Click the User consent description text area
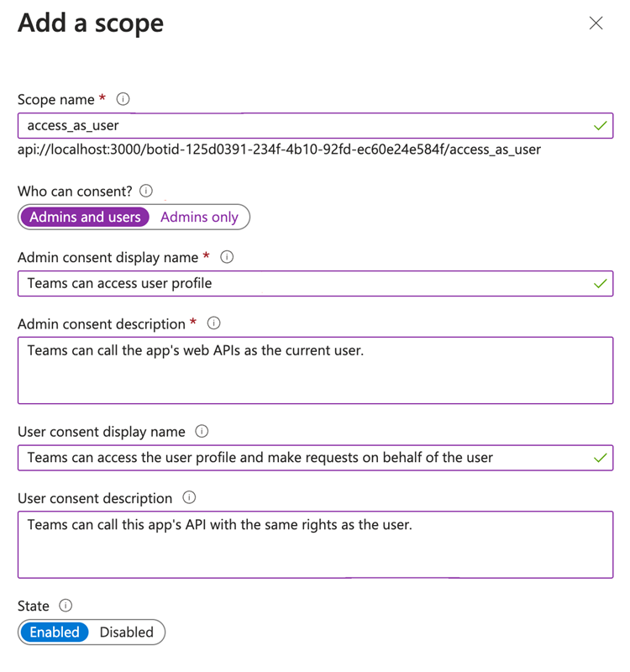630x672 pixels. tap(315, 544)
